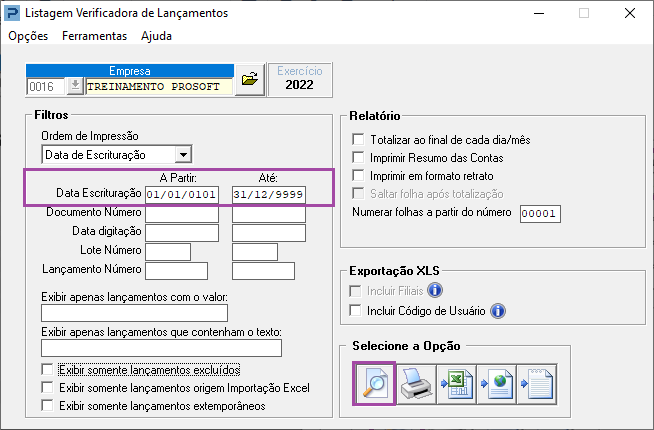Click the Prosoft application icon in title bar
Viewport: 654px width, 430px height.
(12, 13)
